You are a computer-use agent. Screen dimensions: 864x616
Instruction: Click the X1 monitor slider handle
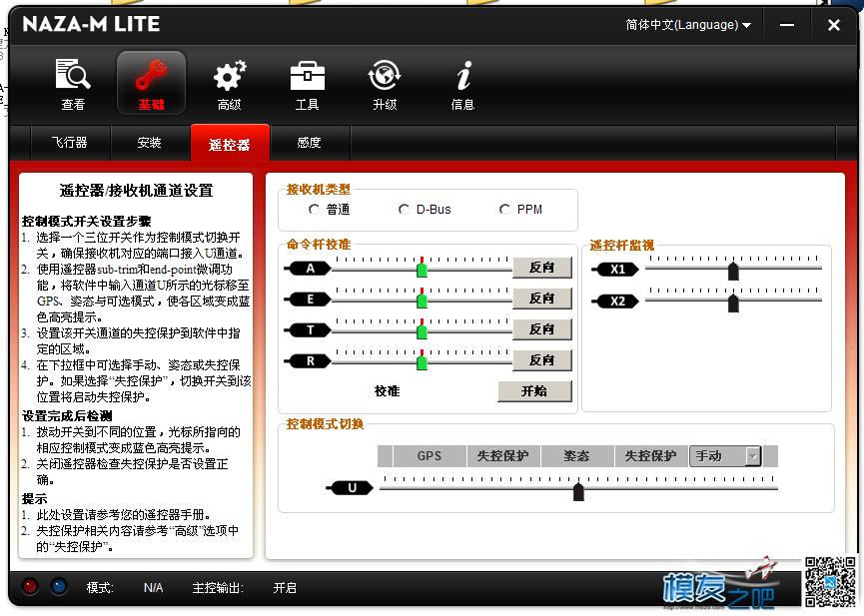[x=733, y=272]
